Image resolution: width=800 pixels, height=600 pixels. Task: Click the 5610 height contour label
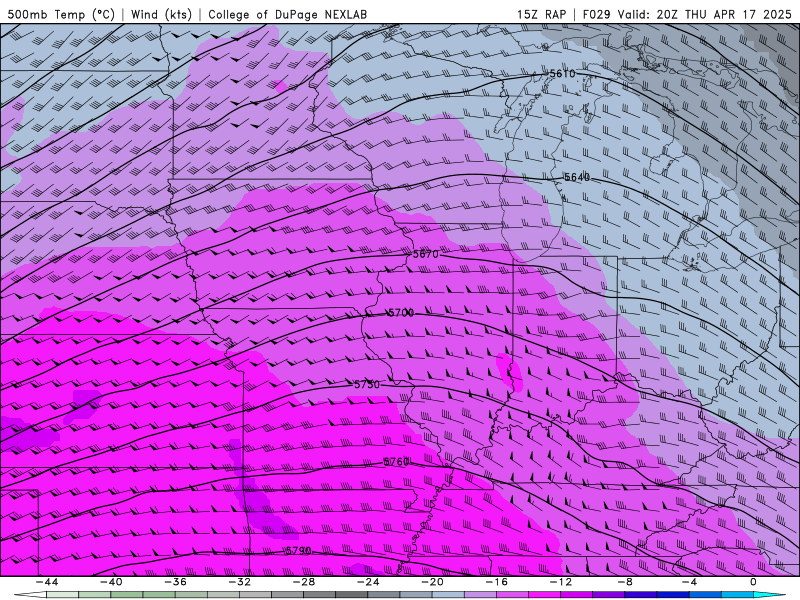pos(562,74)
